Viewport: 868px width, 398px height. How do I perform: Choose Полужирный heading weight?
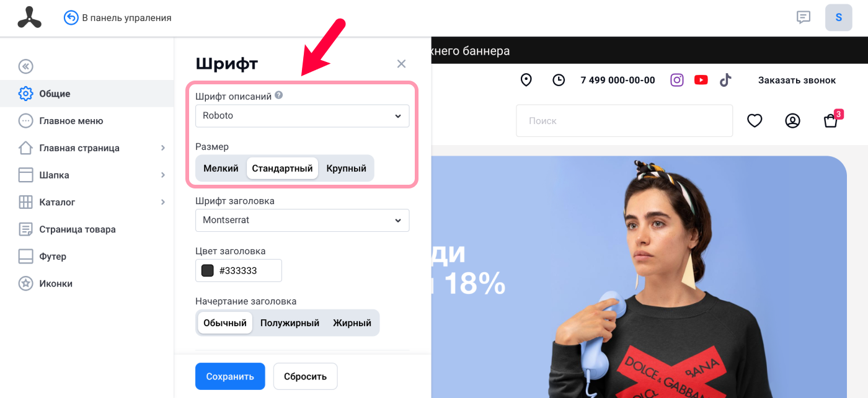point(290,323)
